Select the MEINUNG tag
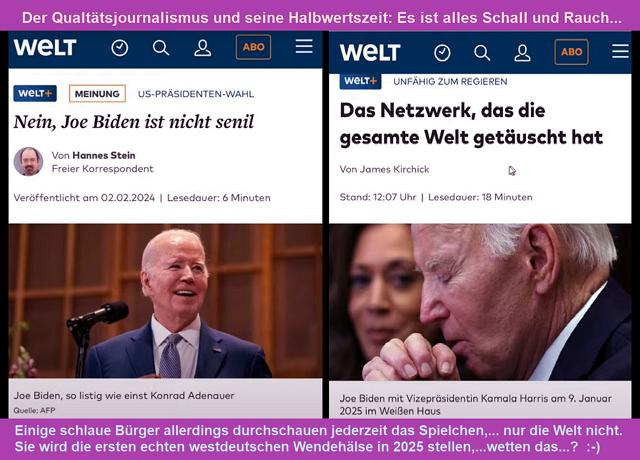Screen dimensions: 640x460 (97, 94)
